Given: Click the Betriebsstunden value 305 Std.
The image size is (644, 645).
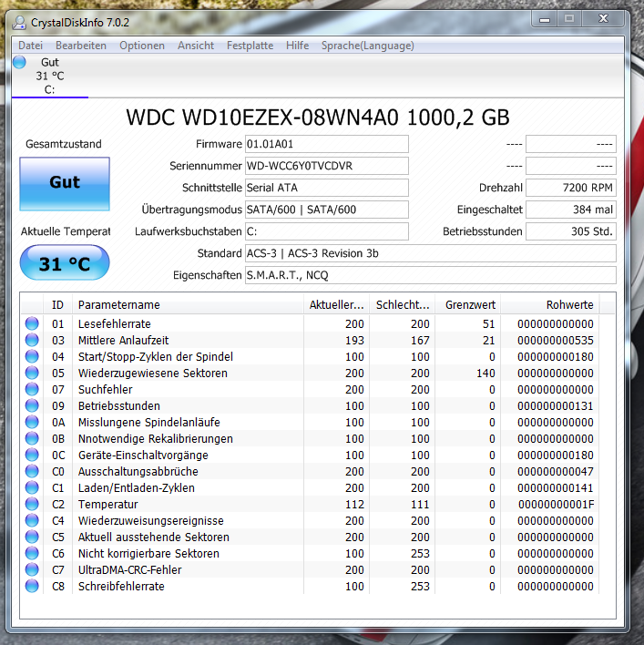Looking at the screenshot, I should coord(571,231).
